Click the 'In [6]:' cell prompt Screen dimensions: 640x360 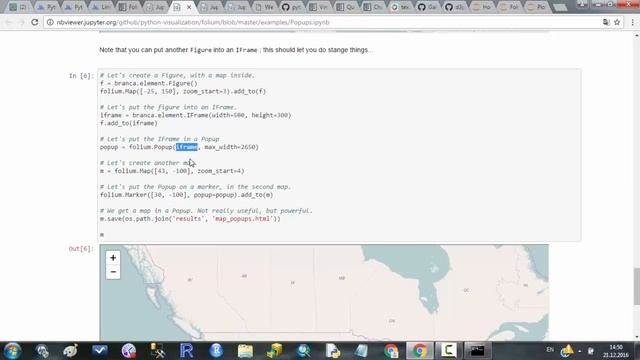tap(81, 76)
